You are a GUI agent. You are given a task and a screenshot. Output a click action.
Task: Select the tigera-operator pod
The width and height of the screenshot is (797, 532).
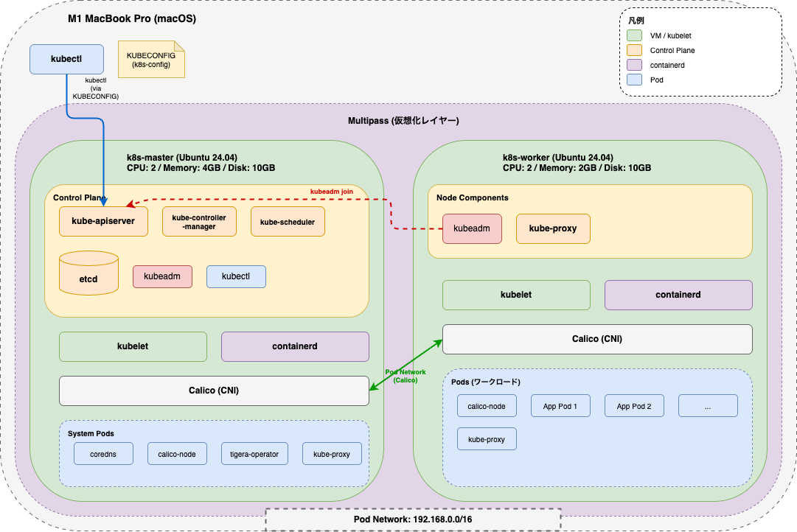254,454
